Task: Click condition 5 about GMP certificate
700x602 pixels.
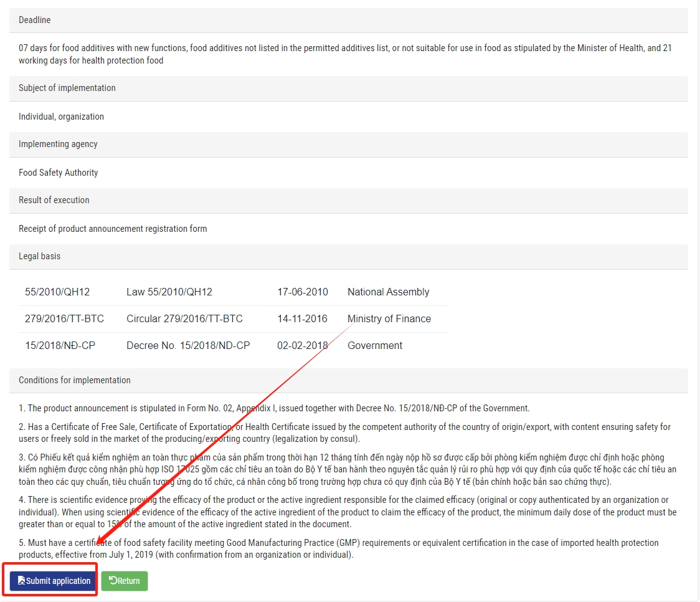Action: tap(338, 549)
